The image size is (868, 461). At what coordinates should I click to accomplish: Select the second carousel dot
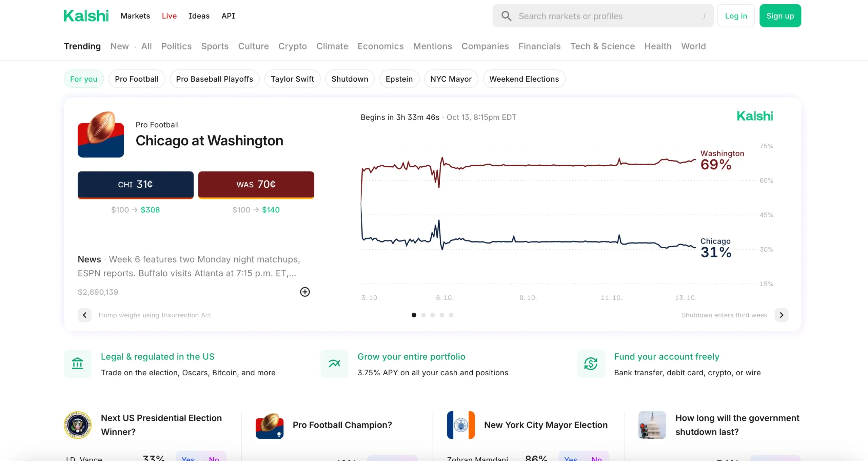(423, 315)
